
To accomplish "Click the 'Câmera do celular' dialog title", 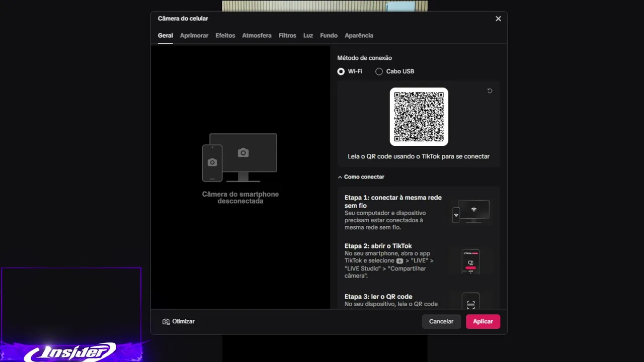I will [x=183, y=19].
